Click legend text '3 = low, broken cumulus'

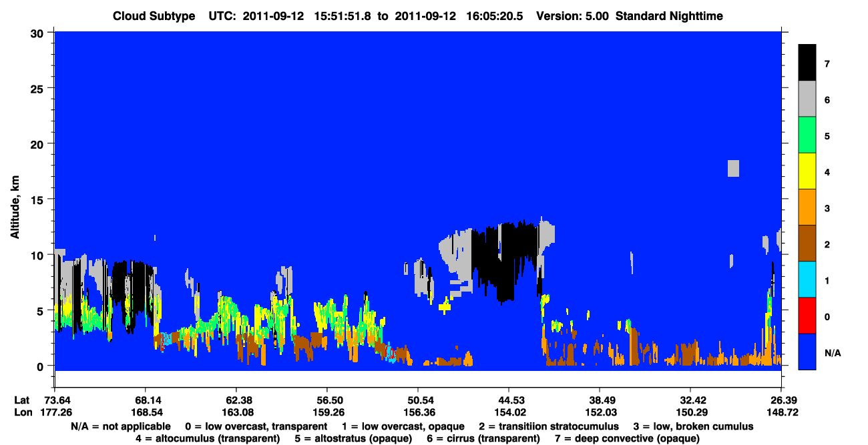[x=694, y=426]
